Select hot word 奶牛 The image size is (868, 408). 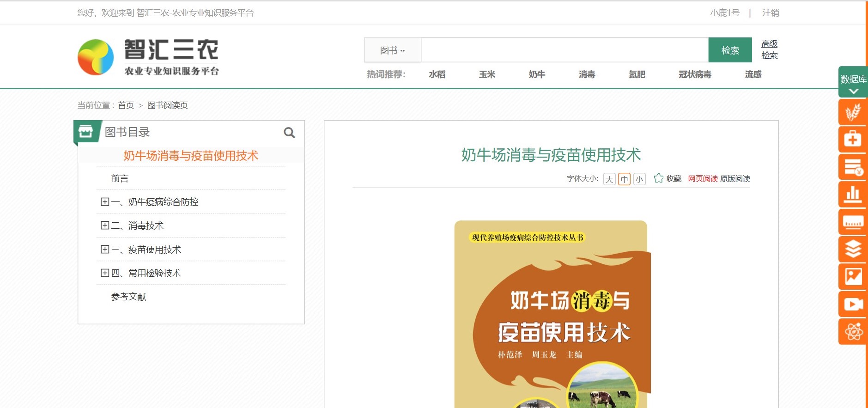click(x=537, y=74)
